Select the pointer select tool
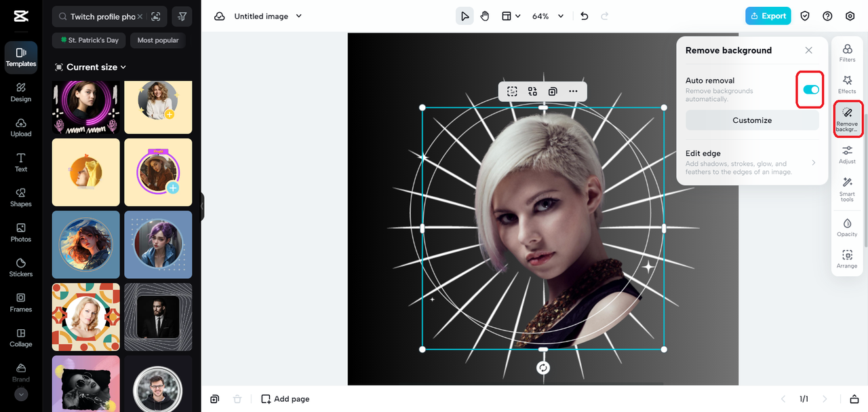 tap(465, 16)
